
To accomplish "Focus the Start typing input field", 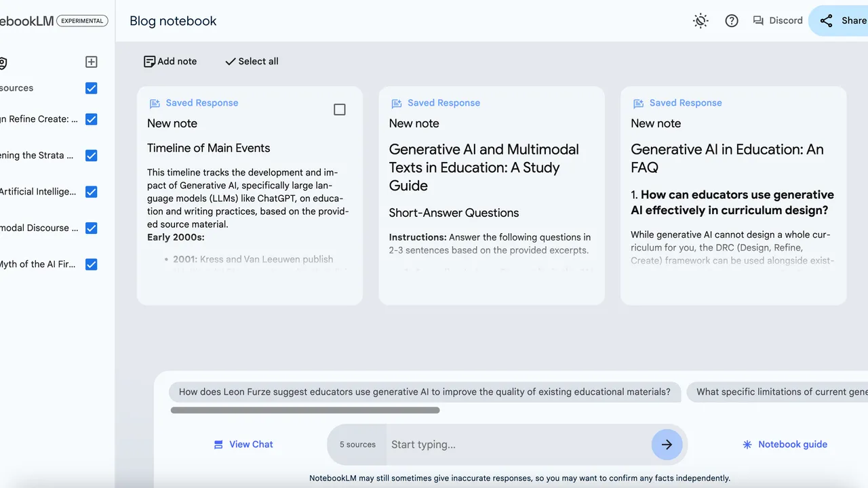I will pos(519,445).
